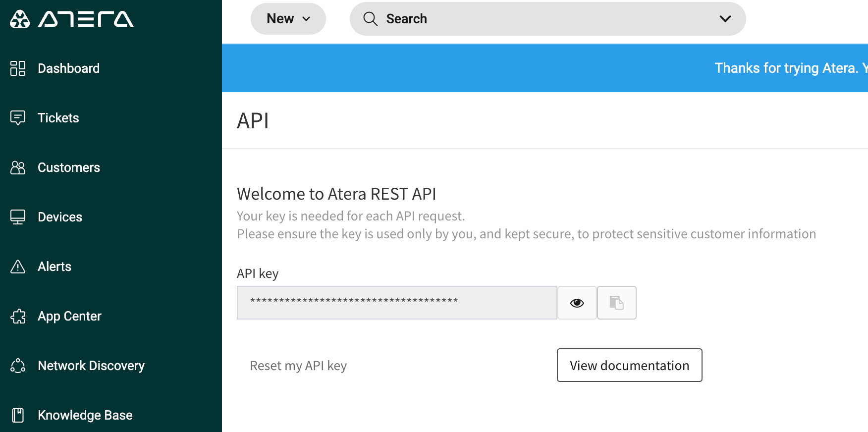Viewport: 868px width, 432px height.
Task: Select Devices in the sidebar
Action: (60, 217)
